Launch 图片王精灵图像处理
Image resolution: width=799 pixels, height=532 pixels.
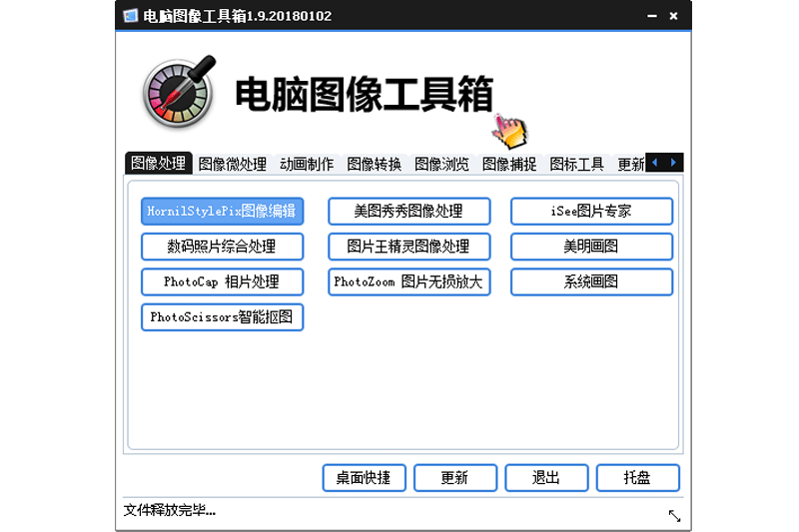(409, 247)
